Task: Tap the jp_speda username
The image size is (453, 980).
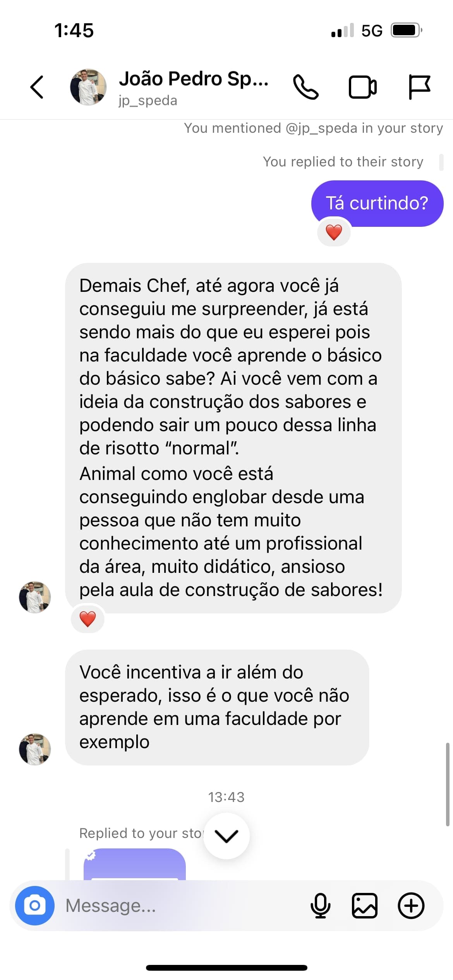Action: (x=148, y=101)
